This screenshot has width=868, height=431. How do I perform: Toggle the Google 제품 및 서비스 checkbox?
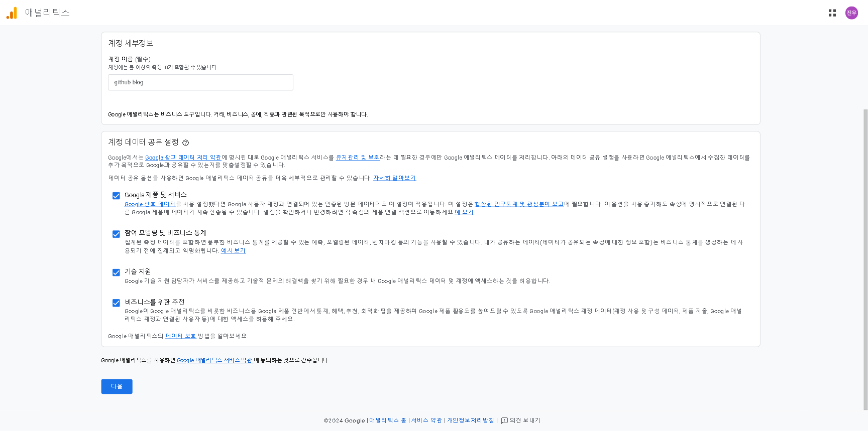tap(116, 196)
